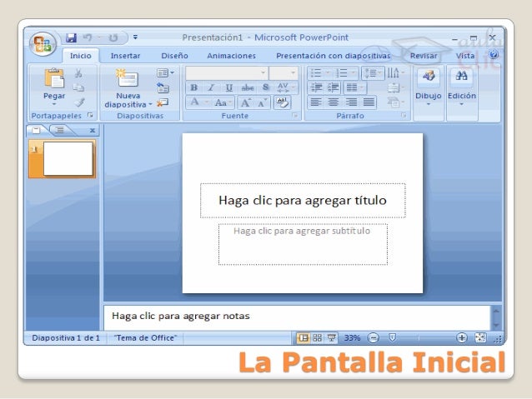Open the character spacing AV dropdown
Viewport: 532px width, 399px height.
pyautogui.click(x=286, y=87)
